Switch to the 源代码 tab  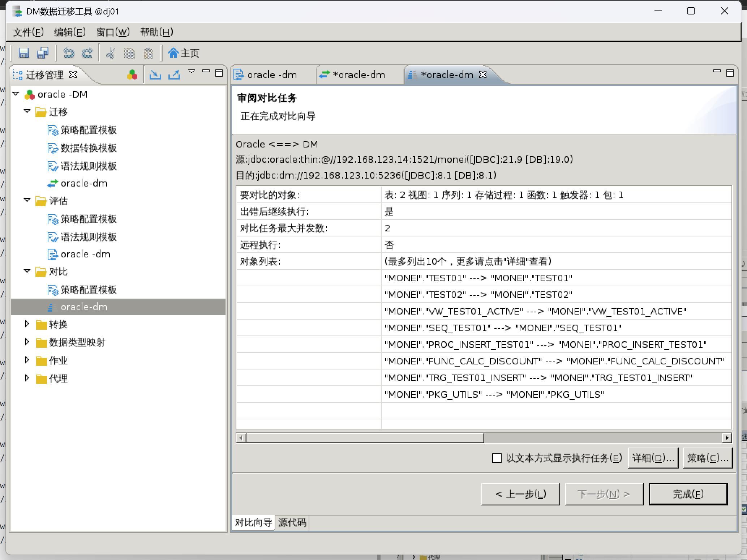point(292,522)
